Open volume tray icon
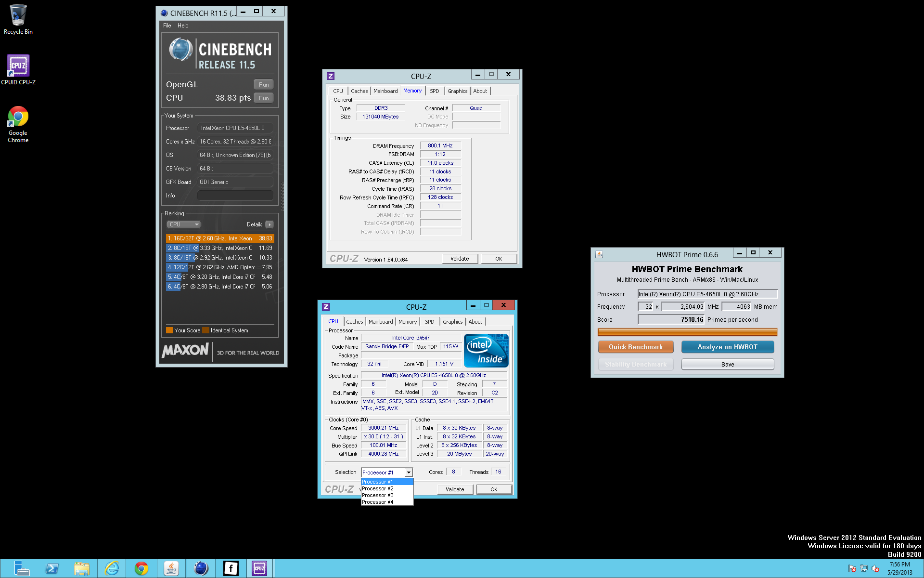This screenshot has height=578, width=924. 875,568
